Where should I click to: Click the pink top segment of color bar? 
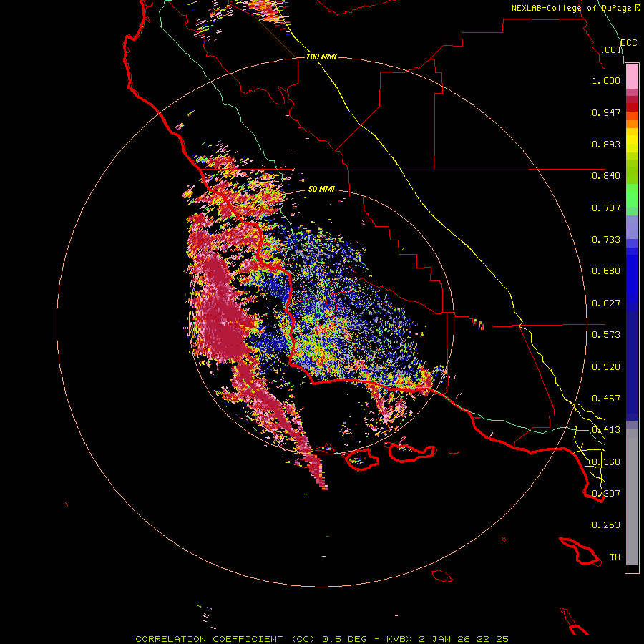click(632, 77)
